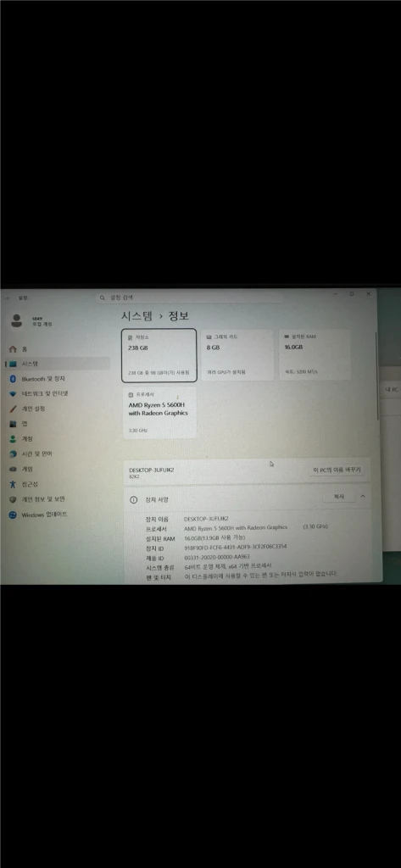The width and height of the screenshot is (401, 868).
Task: Select the Bluetooth 및 장치 icon
Action: point(12,379)
